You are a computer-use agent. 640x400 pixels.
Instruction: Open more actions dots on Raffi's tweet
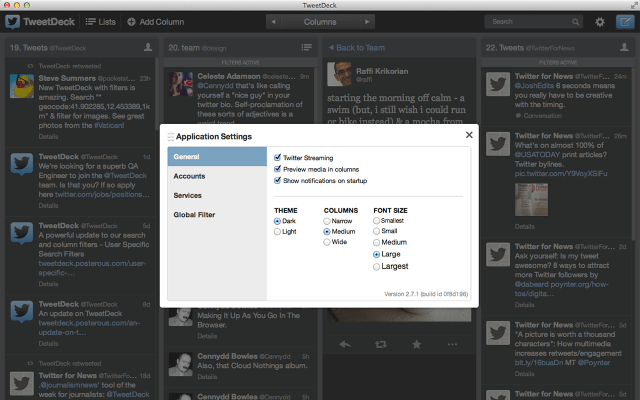click(452, 344)
